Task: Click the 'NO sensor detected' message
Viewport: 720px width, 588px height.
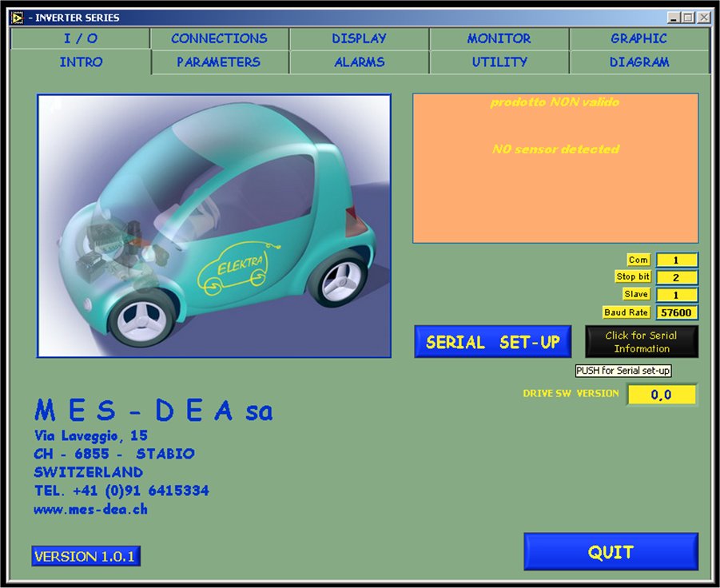Action: click(555, 149)
